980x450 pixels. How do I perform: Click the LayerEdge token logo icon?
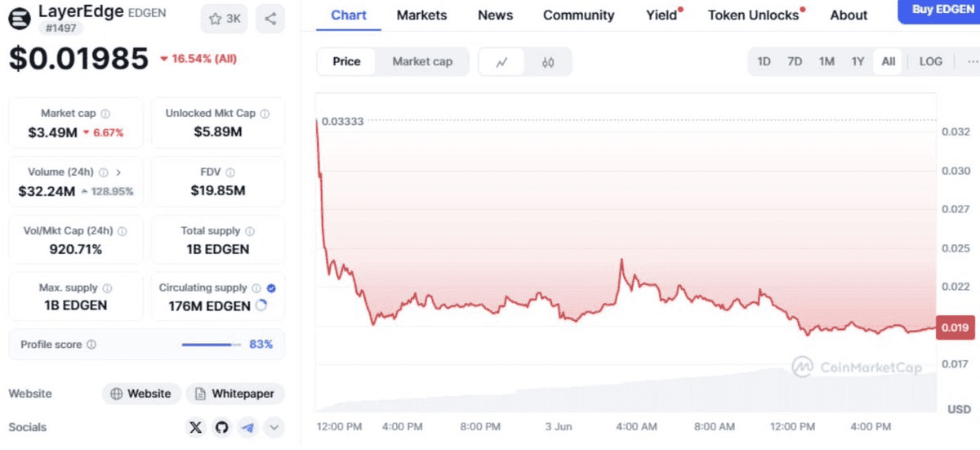(x=20, y=18)
